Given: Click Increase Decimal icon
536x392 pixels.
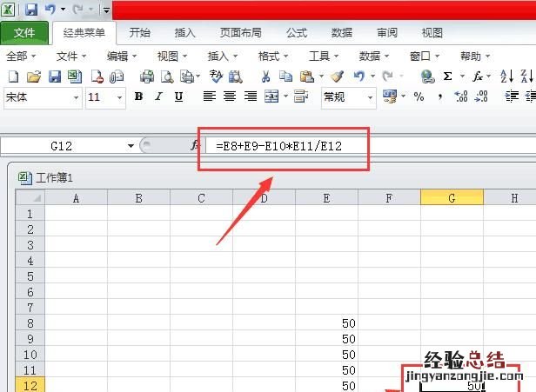Looking at the screenshot, I should [461, 97].
